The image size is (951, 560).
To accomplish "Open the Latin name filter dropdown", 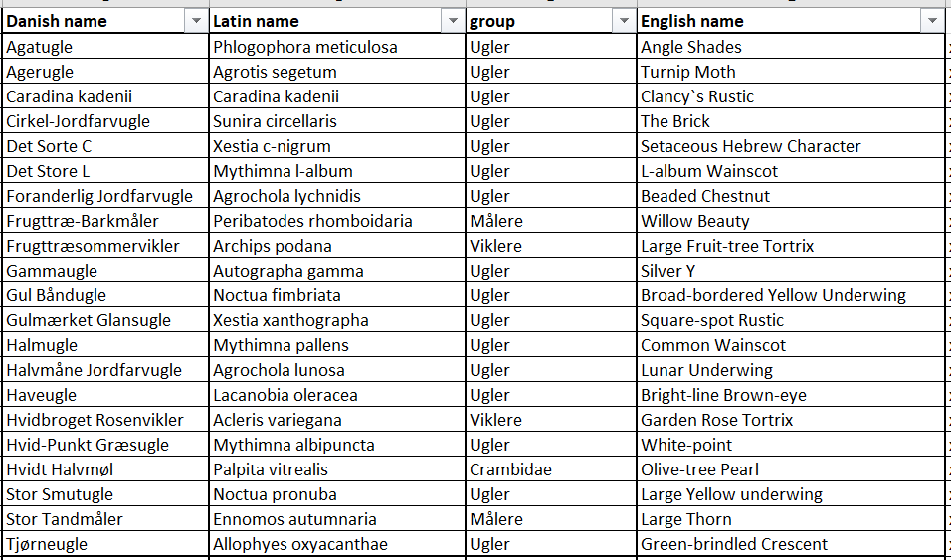I will pos(453,21).
